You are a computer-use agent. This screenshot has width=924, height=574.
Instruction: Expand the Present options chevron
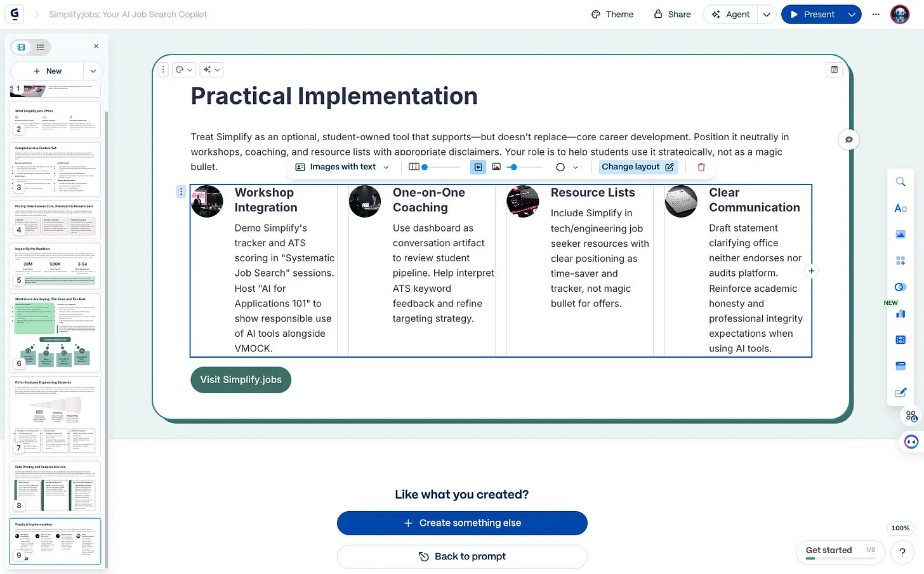(x=852, y=14)
